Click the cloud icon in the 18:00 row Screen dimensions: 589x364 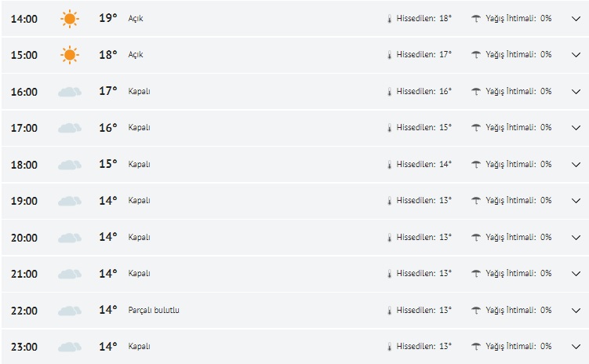(x=70, y=165)
